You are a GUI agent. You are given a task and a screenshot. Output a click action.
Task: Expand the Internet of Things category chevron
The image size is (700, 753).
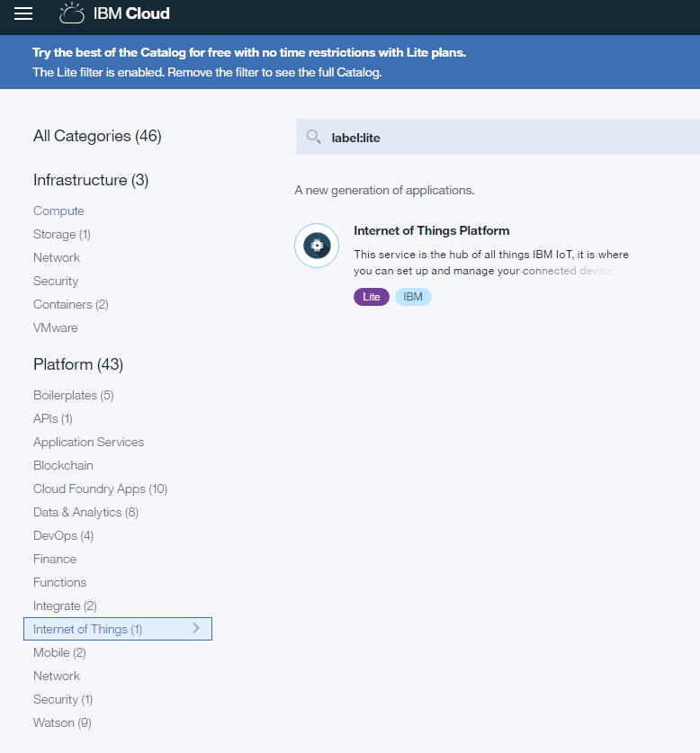coord(196,628)
